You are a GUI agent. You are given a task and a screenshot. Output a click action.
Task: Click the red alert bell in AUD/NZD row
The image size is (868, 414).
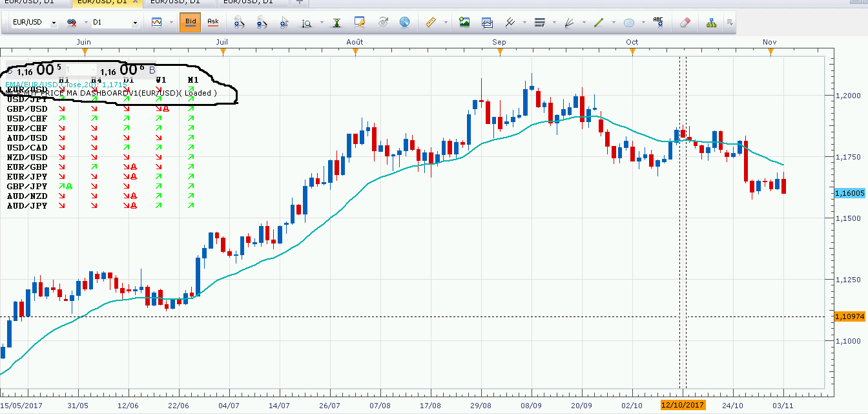(x=133, y=196)
